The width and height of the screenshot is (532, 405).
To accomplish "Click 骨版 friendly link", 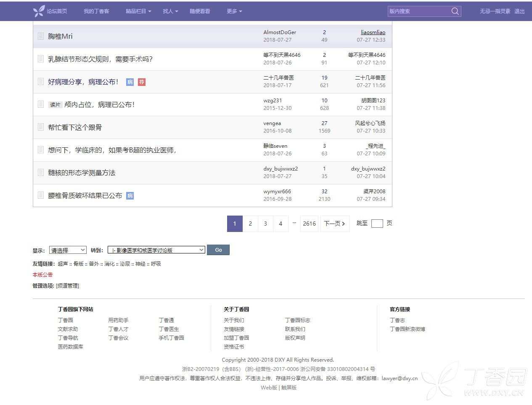I will pos(79,264).
